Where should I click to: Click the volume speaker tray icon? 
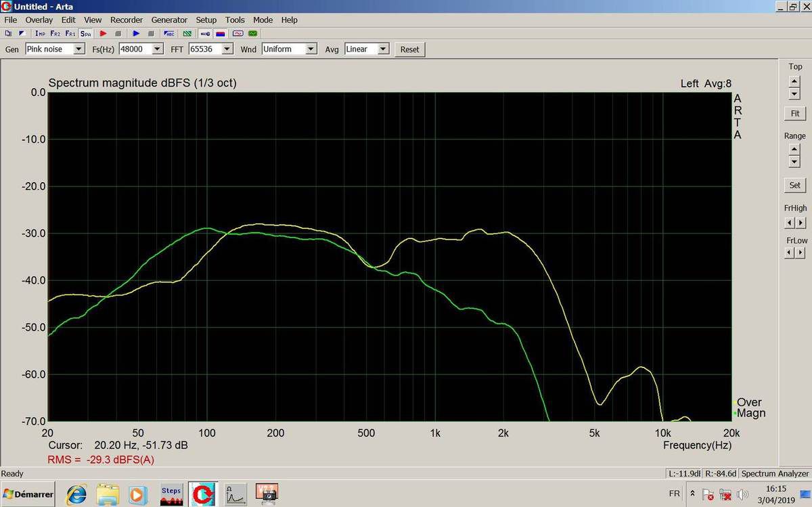742,494
